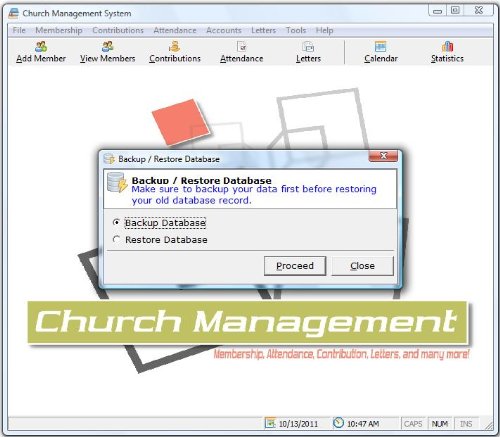Open the File menu
The height and width of the screenshot is (437, 500).
coord(19,30)
